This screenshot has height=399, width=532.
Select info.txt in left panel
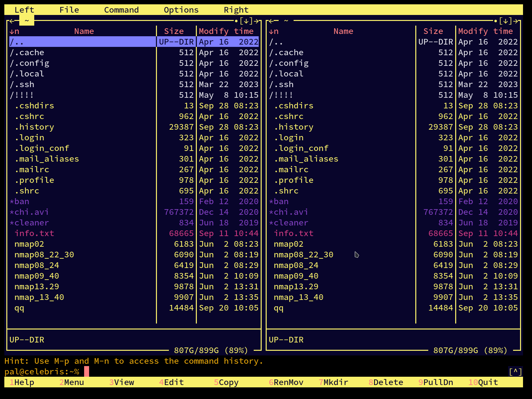point(134,233)
